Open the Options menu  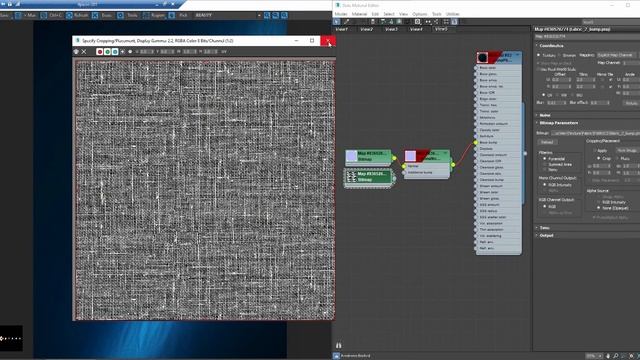click(x=420, y=14)
